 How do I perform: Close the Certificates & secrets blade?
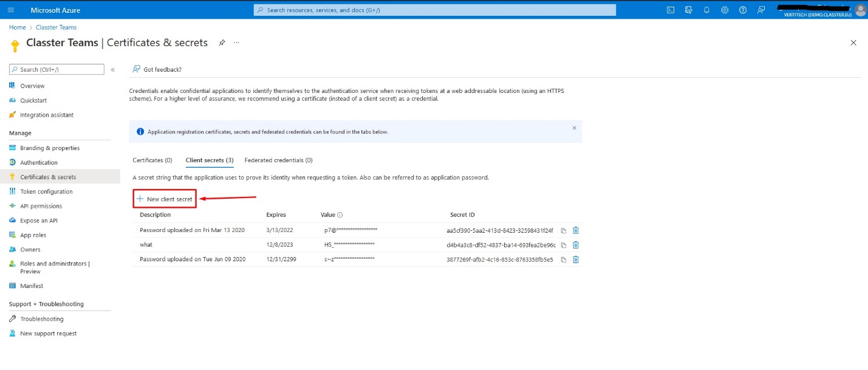tap(853, 43)
